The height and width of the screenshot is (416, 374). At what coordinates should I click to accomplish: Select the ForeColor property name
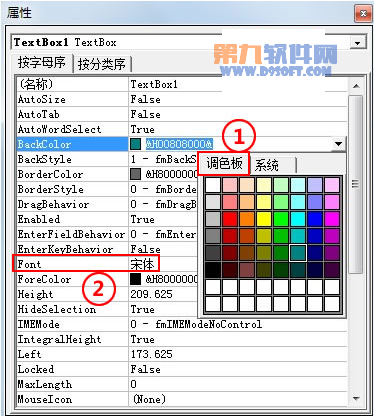click(x=44, y=279)
